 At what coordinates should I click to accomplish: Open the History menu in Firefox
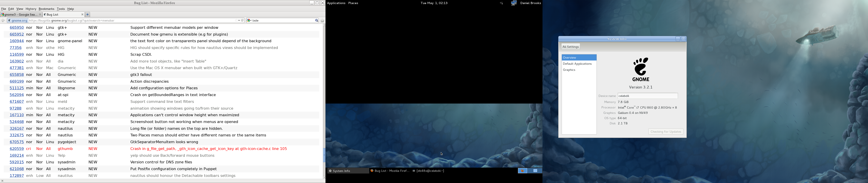coord(31,9)
